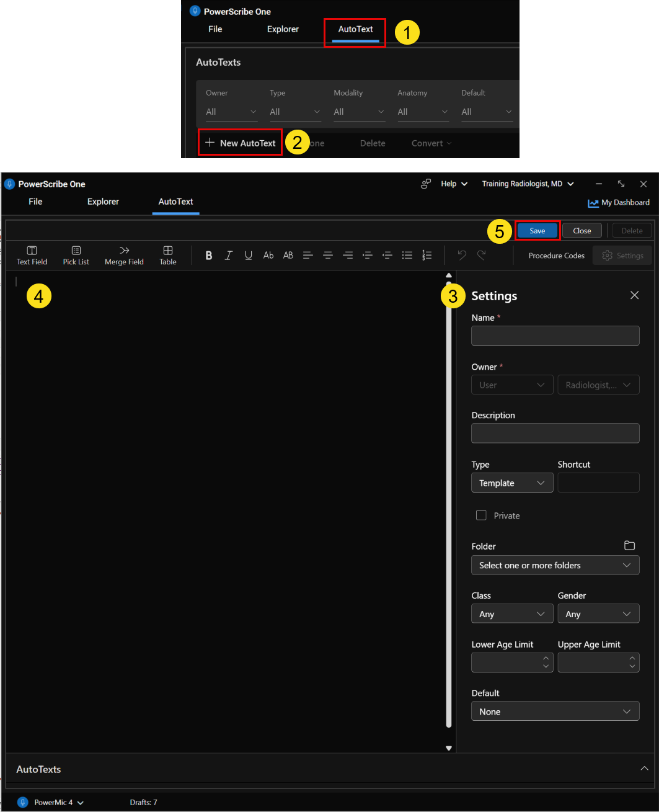This screenshot has width=659, height=812.
Task: Expand the Folder selection dropdown
Action: [x=555, y=565]
